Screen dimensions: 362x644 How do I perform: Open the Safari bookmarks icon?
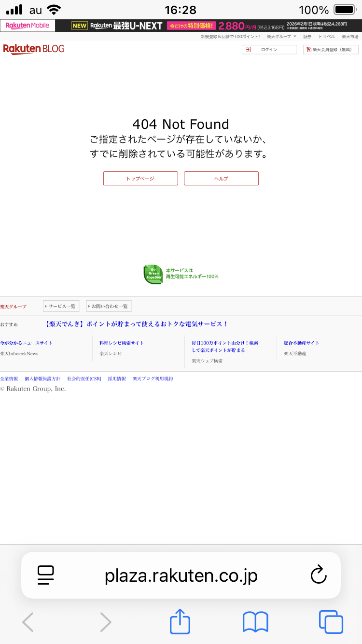coord(255,622)
